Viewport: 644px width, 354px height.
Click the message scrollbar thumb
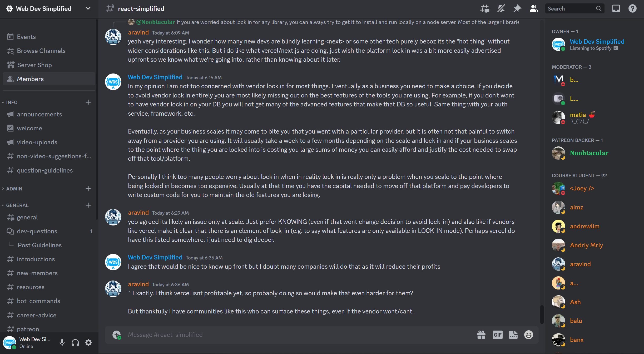[542, 314]
